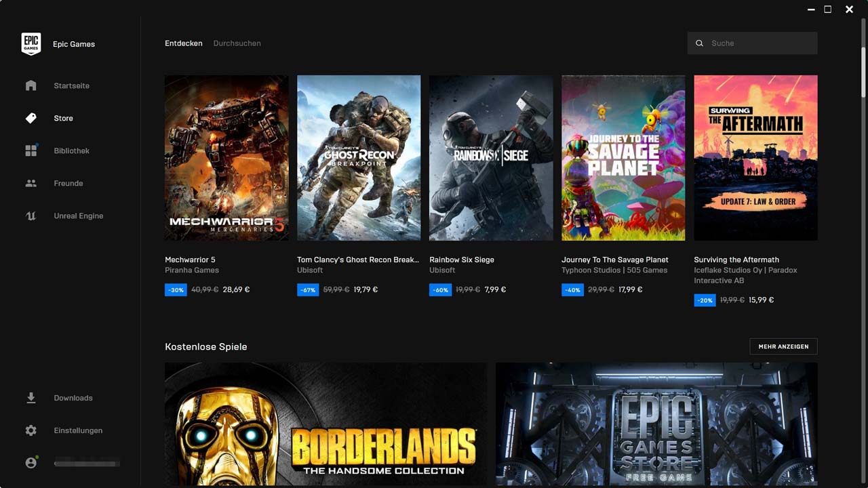Click the Suche search field

pos(752,43)
